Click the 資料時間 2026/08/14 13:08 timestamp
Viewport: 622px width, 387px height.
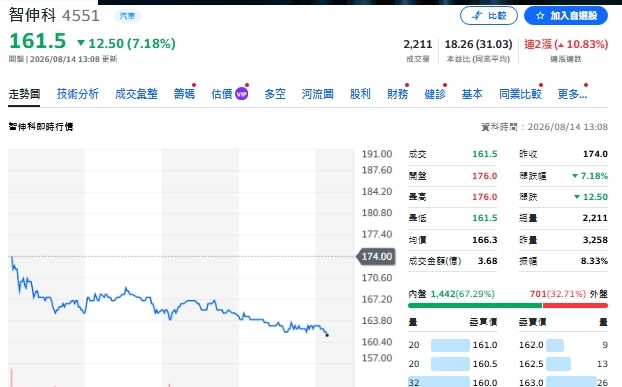[x=544, y=127]
